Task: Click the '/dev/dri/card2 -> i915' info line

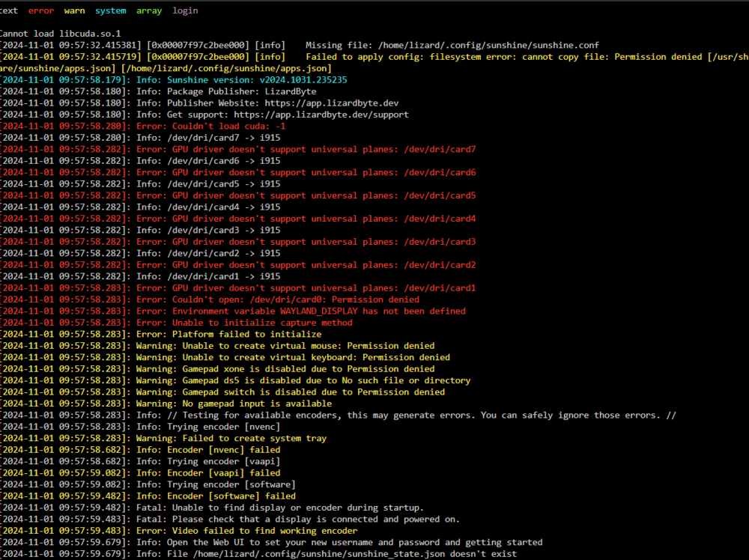Action: coord(140,253)
